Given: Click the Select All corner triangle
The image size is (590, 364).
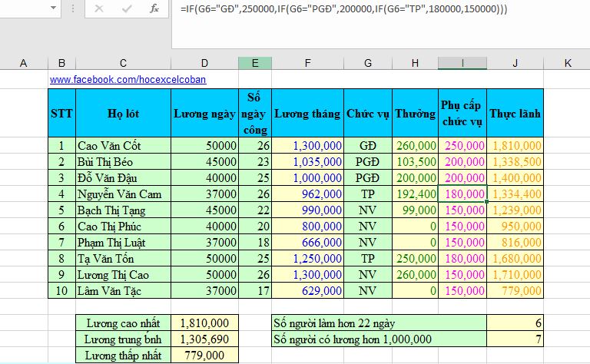Looking at the screenshot, I should (6, 63).
